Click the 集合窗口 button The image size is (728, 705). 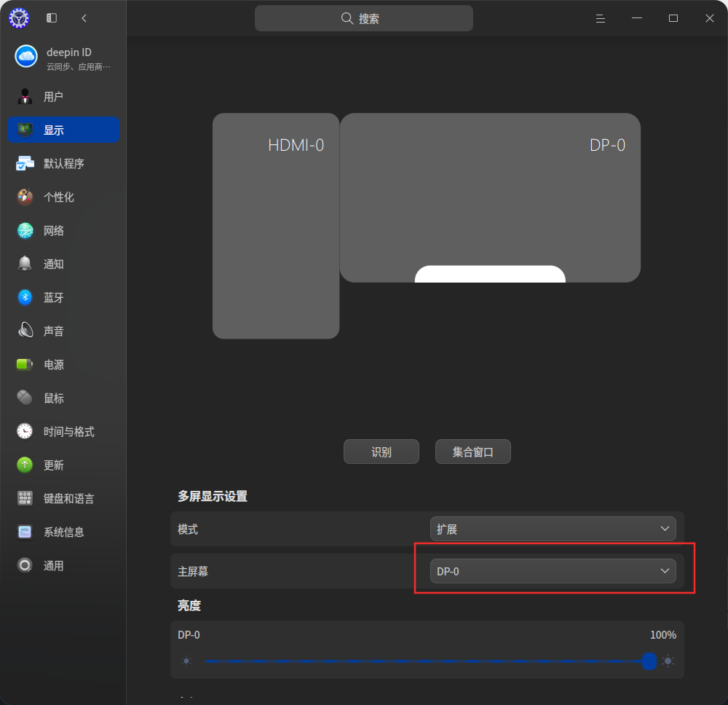click(x=473, y=452)
